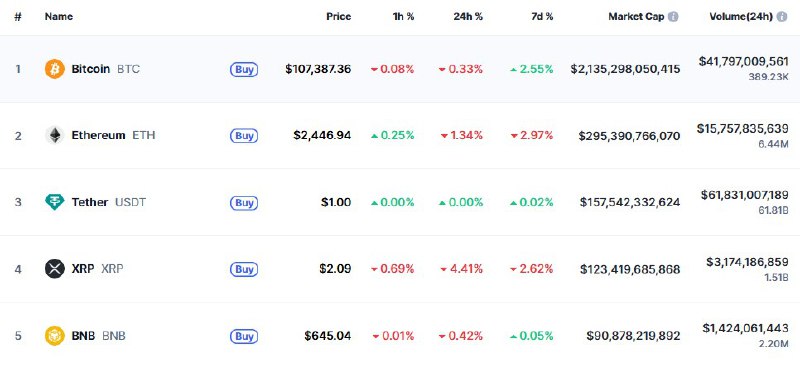
Task: Click the XRP black logo icon
Action: [55, 268]
